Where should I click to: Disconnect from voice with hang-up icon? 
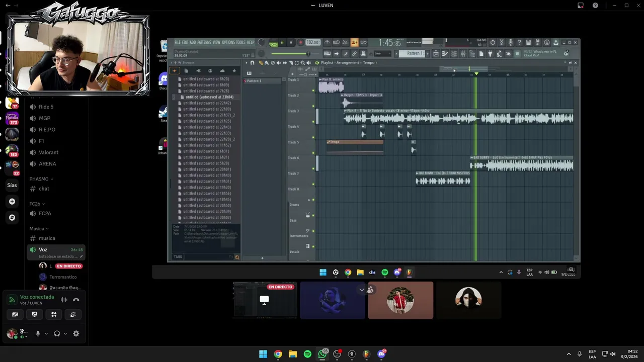pos(76,300)
